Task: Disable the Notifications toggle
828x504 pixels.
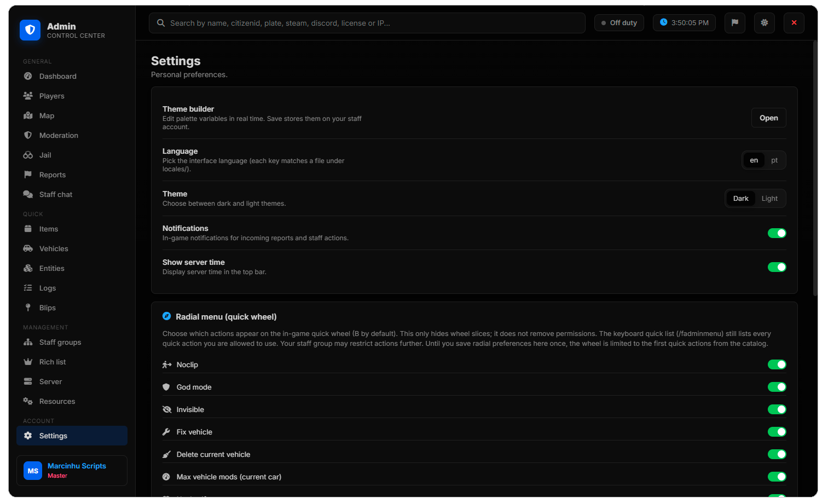Action: pos(777,233)
